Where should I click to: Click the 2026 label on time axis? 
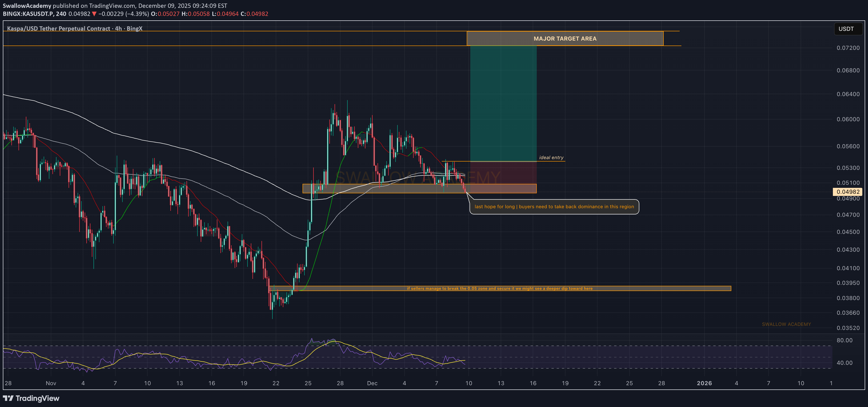704,383
